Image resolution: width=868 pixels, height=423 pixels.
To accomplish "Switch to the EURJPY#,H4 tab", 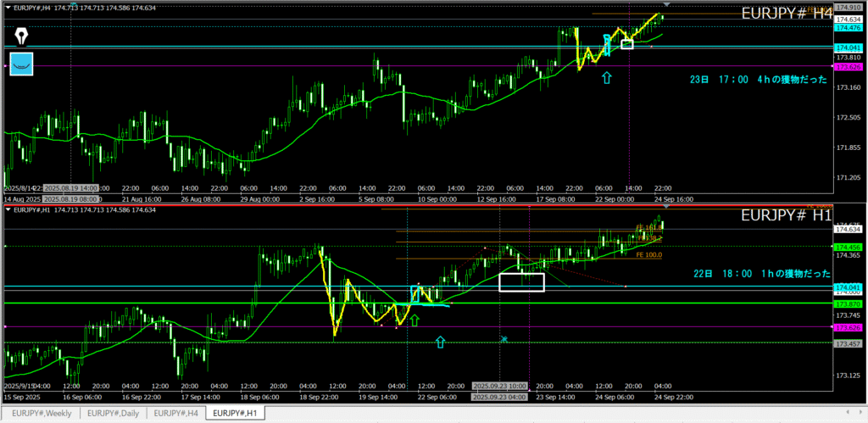I will (178, 413).
